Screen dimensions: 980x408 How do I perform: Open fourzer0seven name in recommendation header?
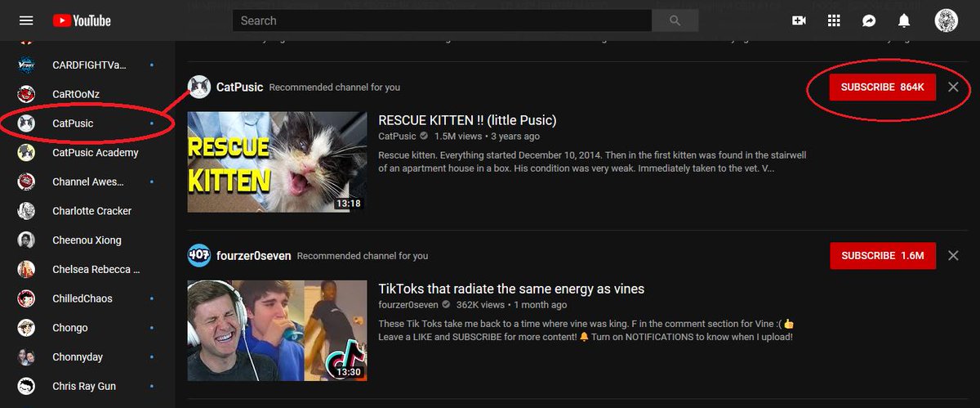click(253, 255)
